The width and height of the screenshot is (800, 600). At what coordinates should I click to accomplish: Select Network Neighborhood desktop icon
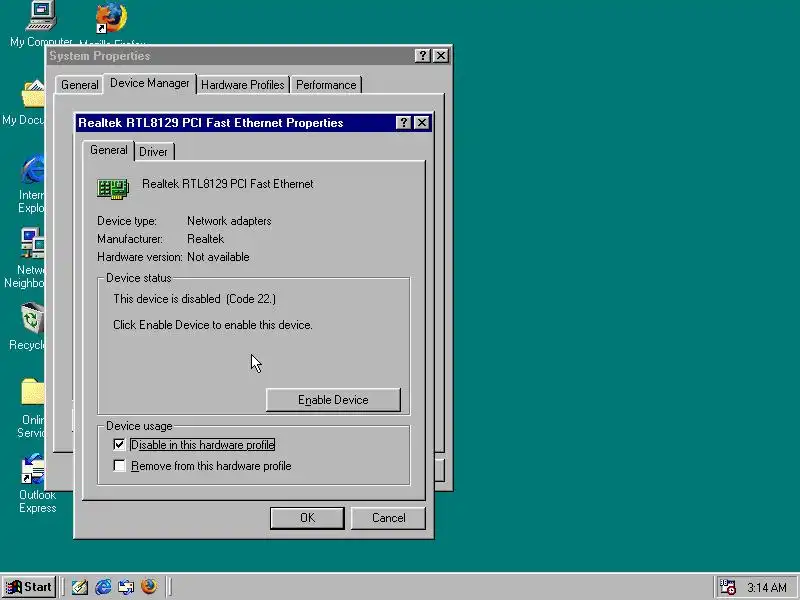[x=24, y=258]
